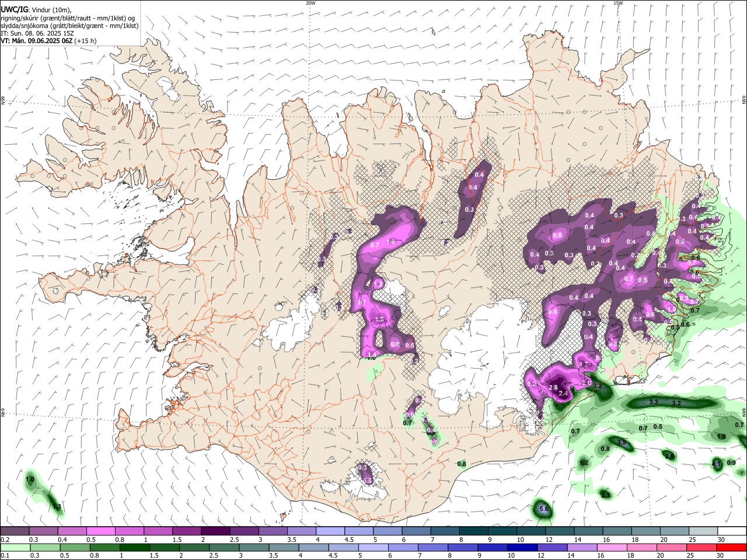
Task: Click the '5.6' precipitation value offshore
Action: click(x=544, y=509)
